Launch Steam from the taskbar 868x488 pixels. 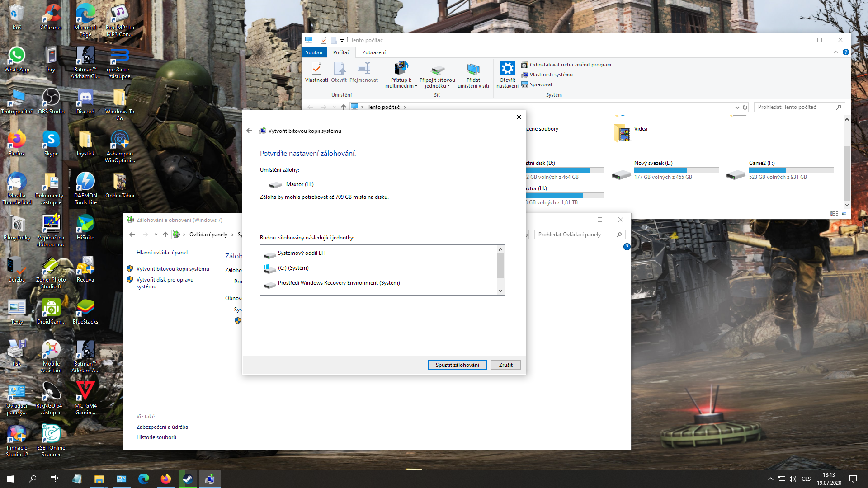(x=188, y=479)
